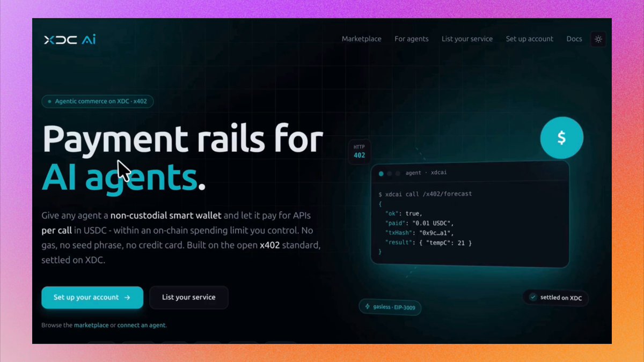Click the "result": { "tempC": 21 } line
The width and height of the screenshot is (644, 362).
(428, 243)
